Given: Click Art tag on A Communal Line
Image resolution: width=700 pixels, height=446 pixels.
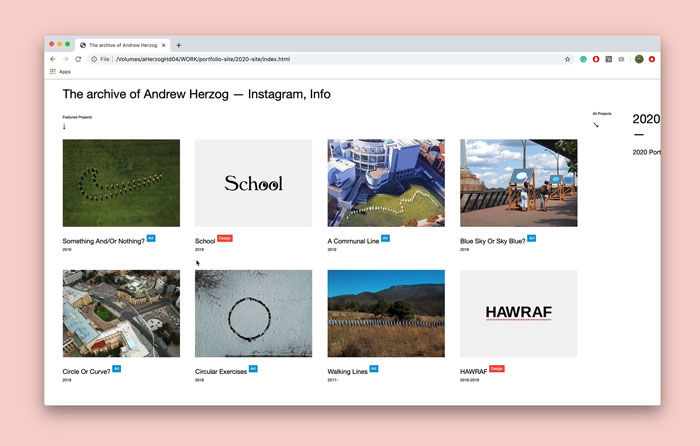Looking at the screenshot, I should click(385, 238).
